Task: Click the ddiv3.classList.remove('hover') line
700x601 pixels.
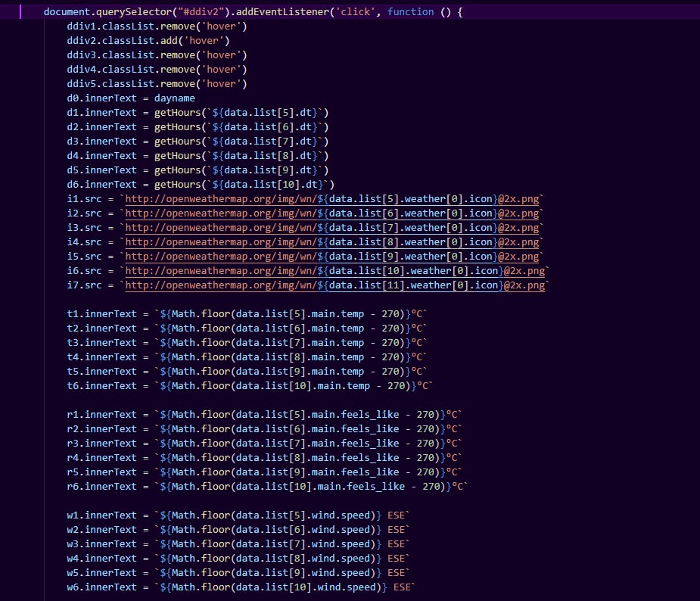Action: tap(157, 55)
